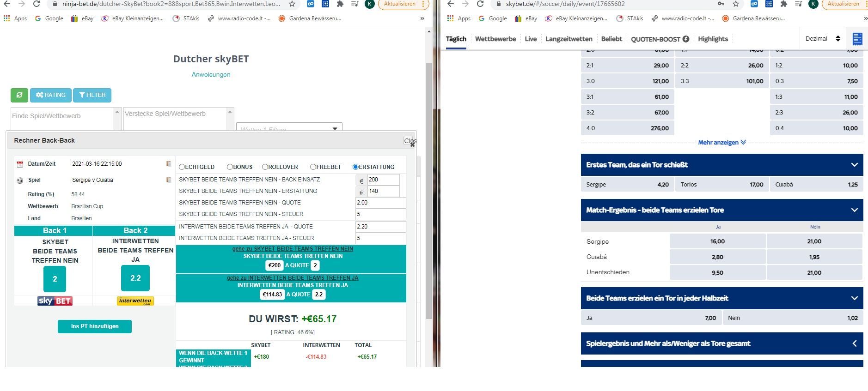Viewport: 868px width, 391px height.
Task: Bookmark the skybet page with the star icon
Action: click(x=736, y=4)
